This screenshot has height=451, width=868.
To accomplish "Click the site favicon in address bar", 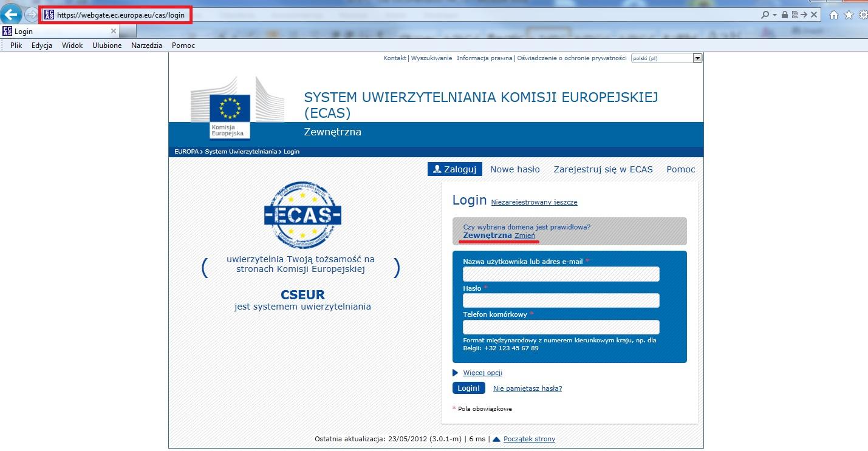I will 49,15.
